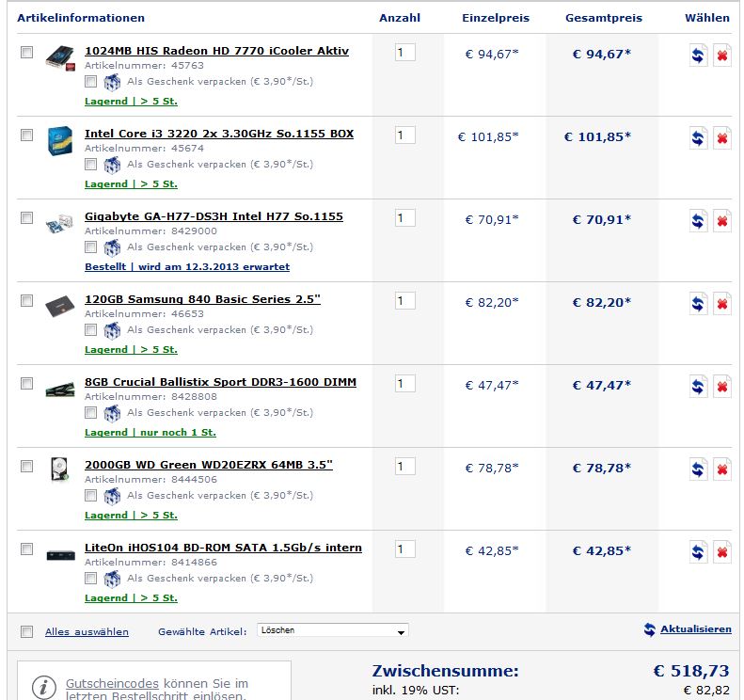The width and height of the screenshot is (744, 700).
Task: Open the Gutscheincodes link
Action: 112,683
